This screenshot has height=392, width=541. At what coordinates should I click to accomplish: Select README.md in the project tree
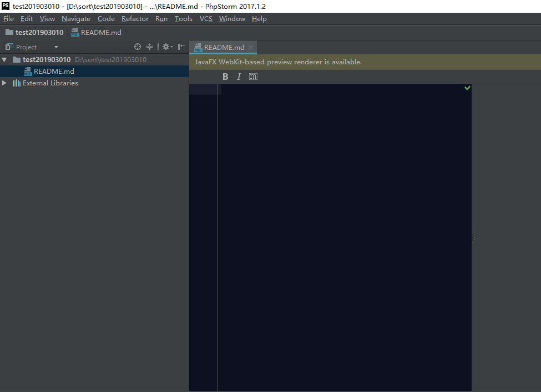click(94, 72)
